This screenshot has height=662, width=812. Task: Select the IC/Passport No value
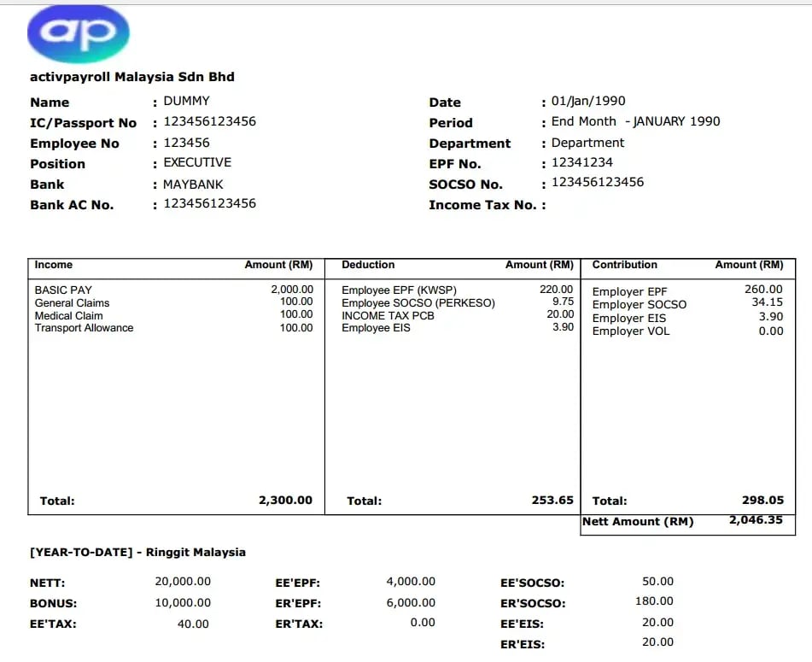coord(209,121)
